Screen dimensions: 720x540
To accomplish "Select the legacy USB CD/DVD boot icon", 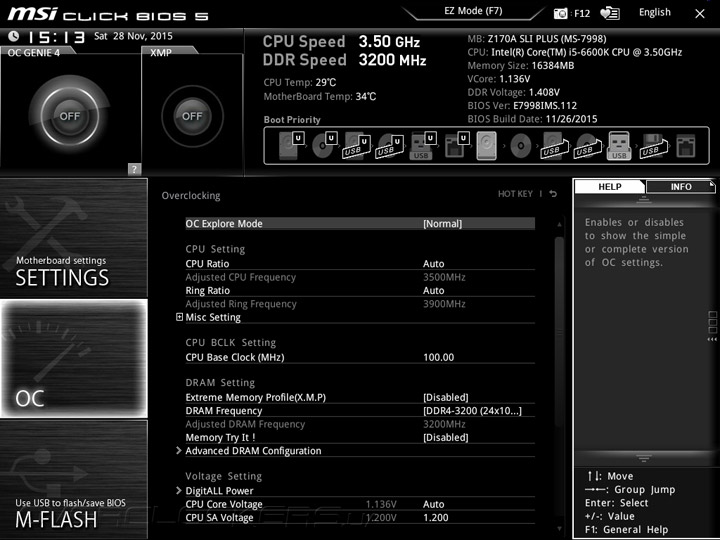I will [x=587, y=146].
